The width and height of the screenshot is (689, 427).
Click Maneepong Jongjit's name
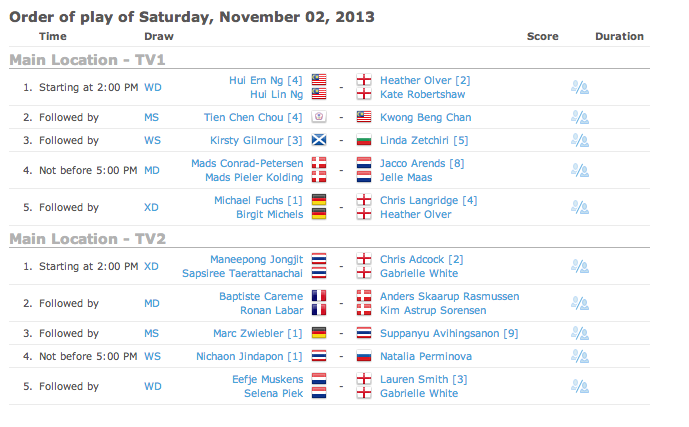(x=254, y=260)
